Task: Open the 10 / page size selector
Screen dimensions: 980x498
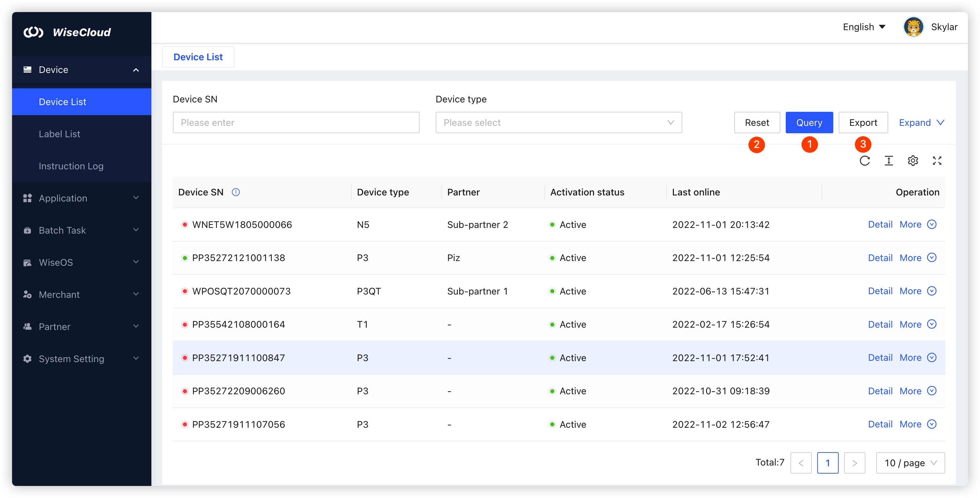Action: click(910, 463)
